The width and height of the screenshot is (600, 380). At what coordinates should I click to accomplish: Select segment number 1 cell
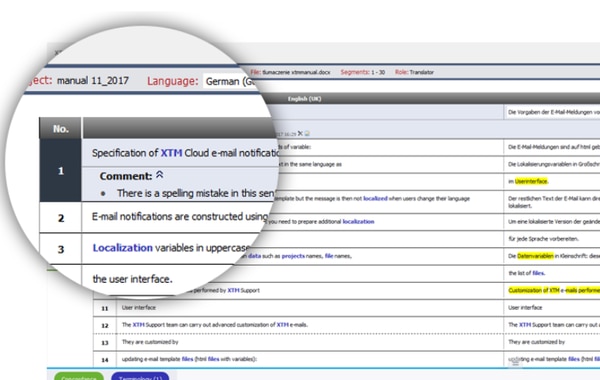(x=60, y=170)
